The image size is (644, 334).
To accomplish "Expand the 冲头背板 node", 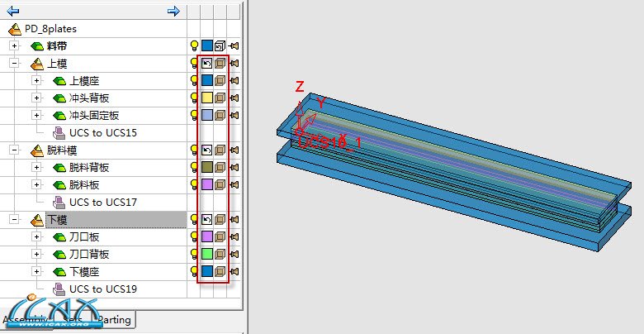I will 37,98.
